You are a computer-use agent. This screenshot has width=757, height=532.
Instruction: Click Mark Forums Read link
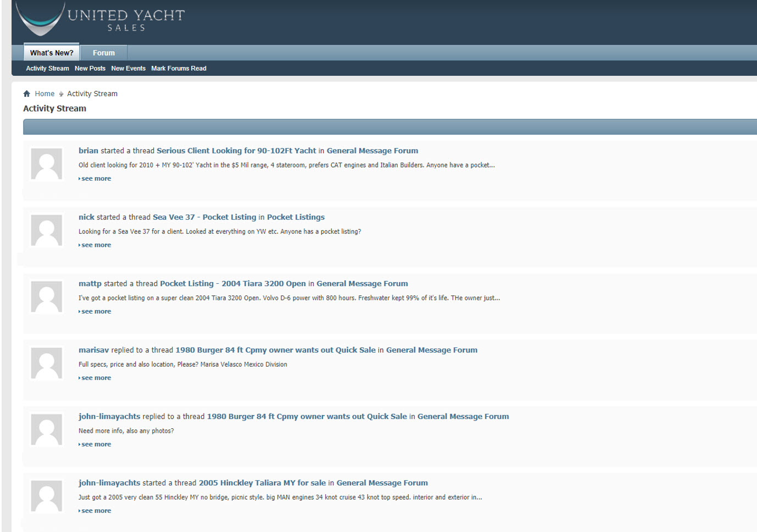tap(179, 69)
